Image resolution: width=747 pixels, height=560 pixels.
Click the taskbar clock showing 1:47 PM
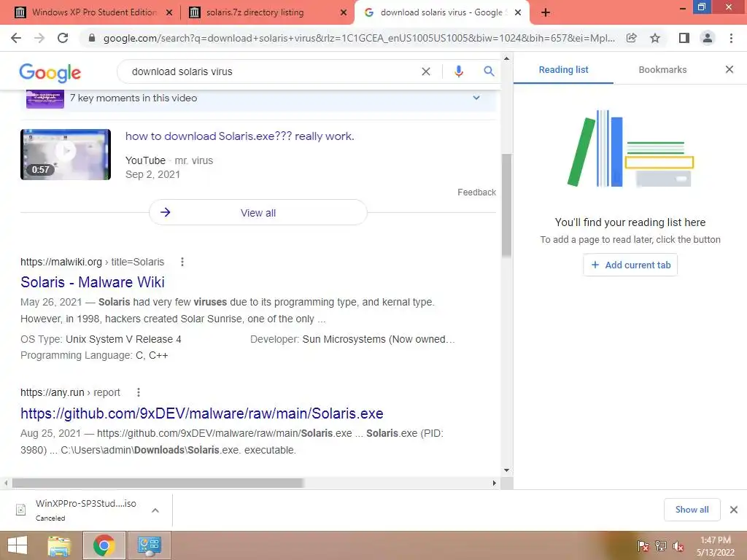coord(716,546)
